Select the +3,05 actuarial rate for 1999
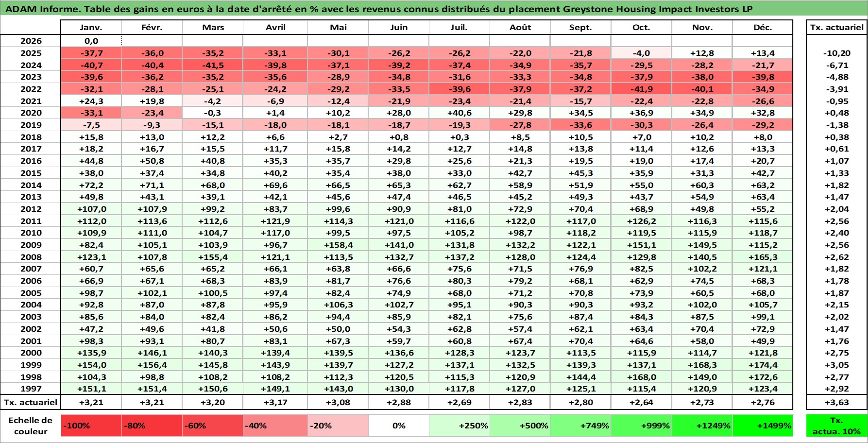 tap(836, 365)
